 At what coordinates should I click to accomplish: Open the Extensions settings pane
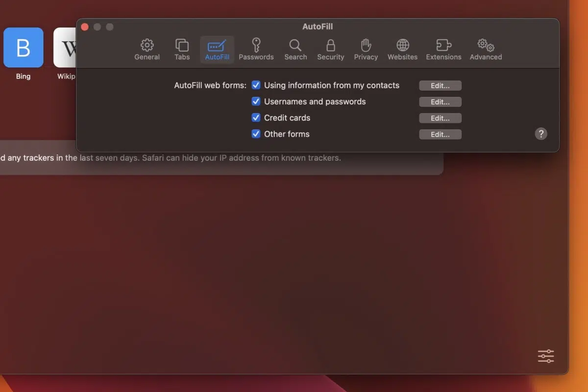coord(443,49)
